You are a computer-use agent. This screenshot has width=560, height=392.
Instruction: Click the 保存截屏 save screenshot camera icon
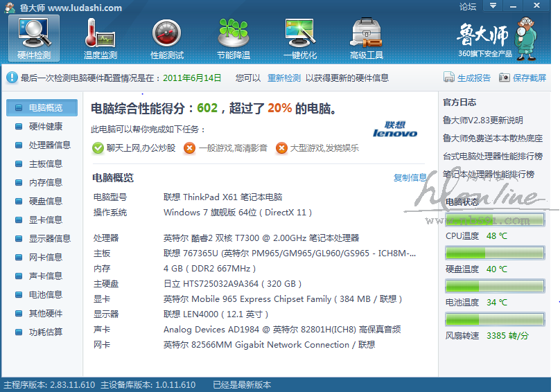point(505,78)
